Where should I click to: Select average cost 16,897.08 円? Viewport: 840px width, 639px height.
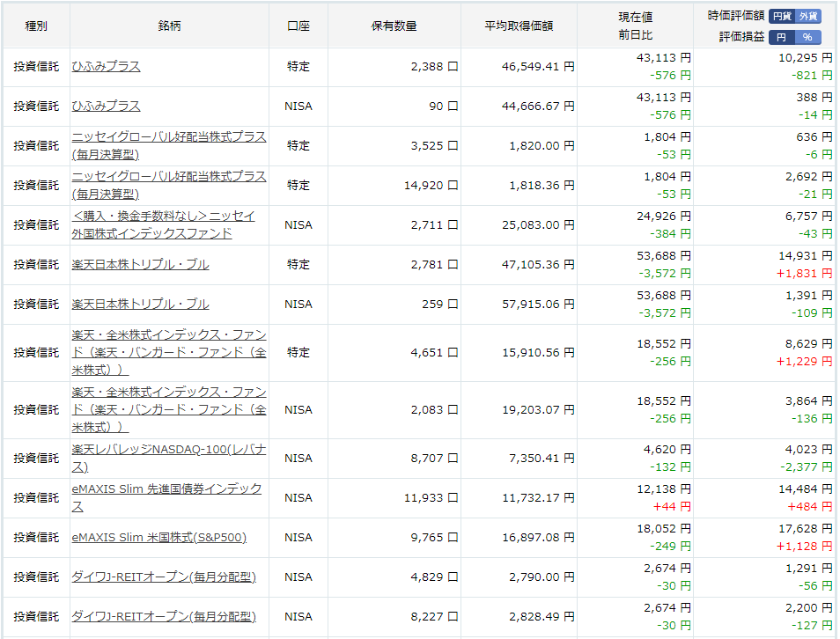click(x=538, y=537)
